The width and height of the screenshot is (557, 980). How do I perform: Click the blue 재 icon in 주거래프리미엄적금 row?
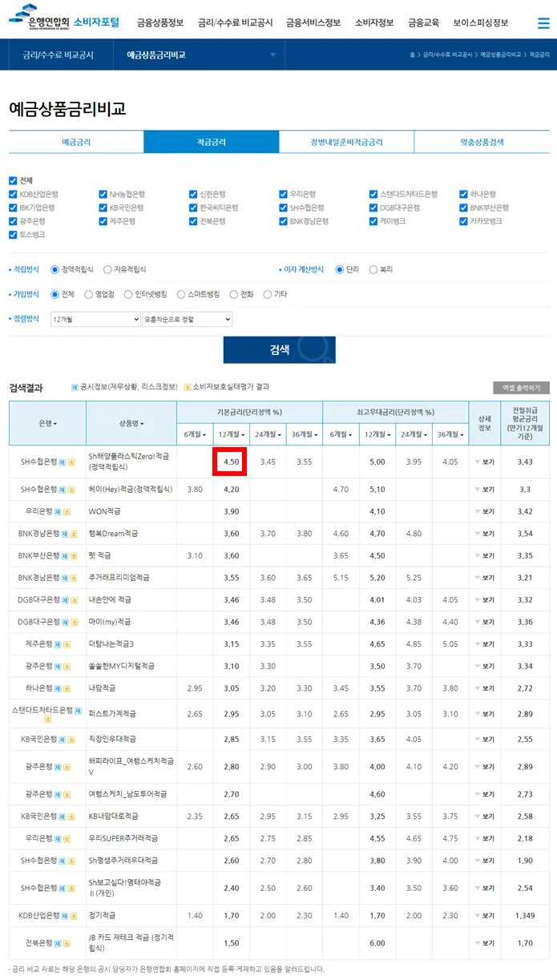point(65,578)
